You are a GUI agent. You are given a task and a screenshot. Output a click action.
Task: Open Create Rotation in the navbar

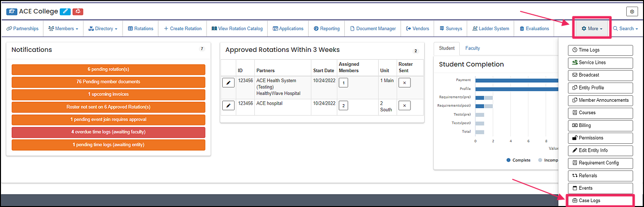click(182, 29)
